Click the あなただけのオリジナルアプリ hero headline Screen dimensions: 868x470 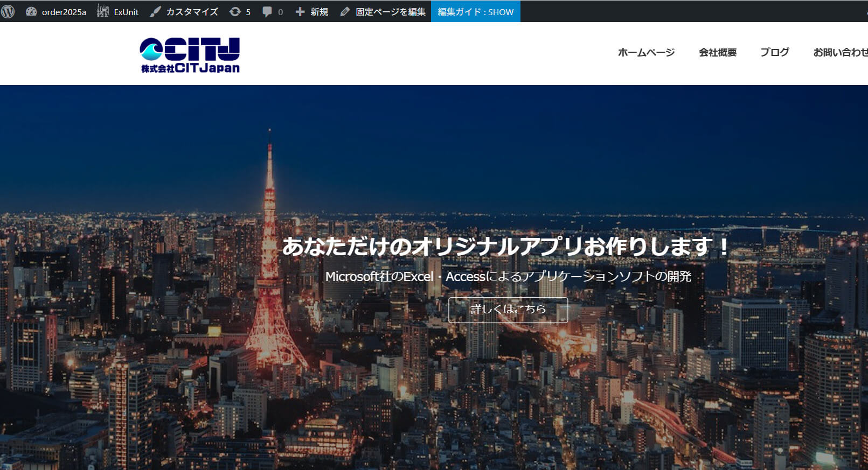pos(505,247)
